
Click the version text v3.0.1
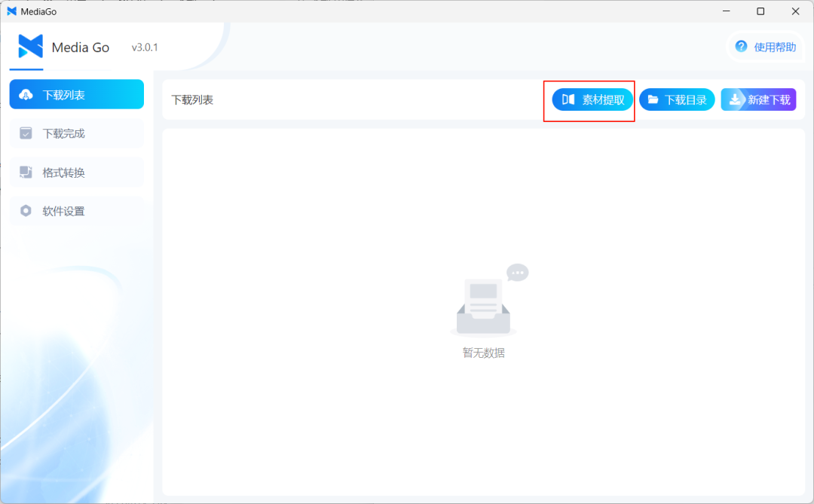(145, 47)
